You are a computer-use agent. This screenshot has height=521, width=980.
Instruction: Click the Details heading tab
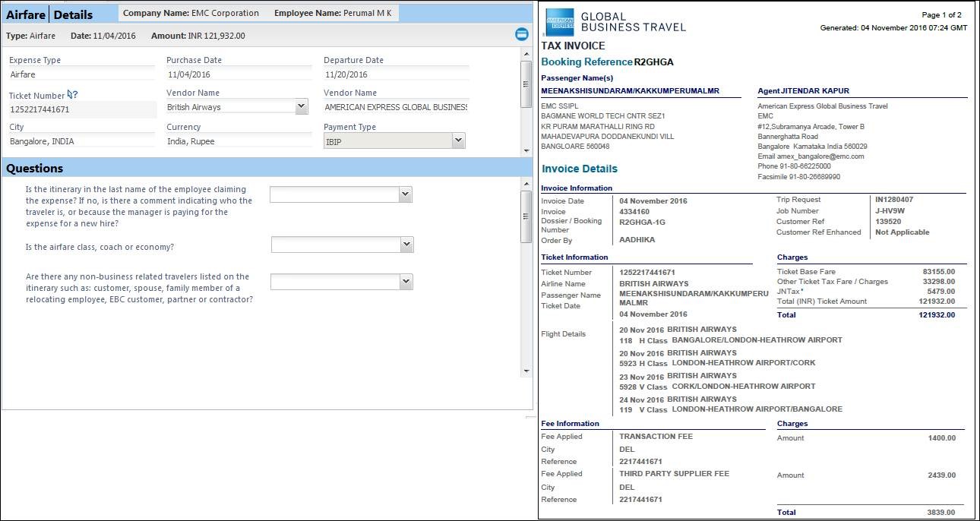(73, 14)
